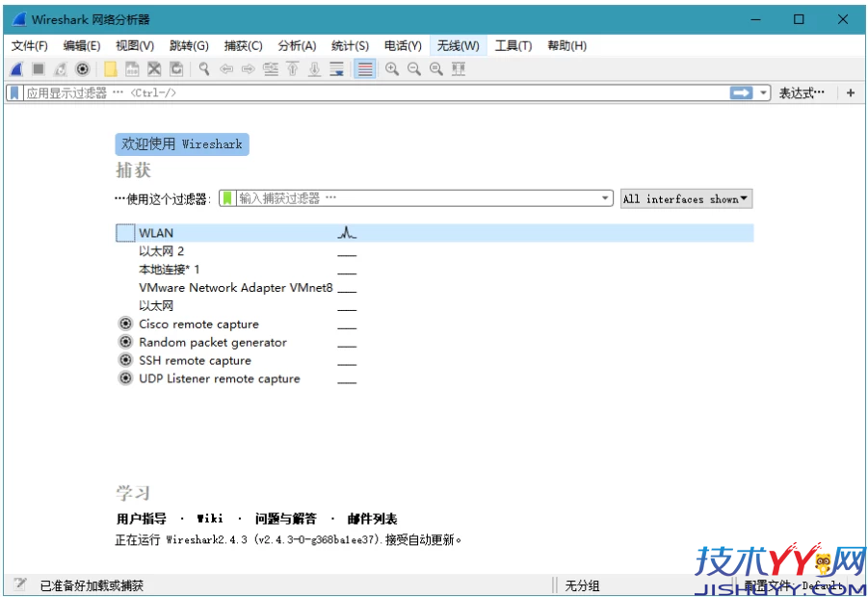Open the 无线(W) menu
This screenshot has height=597, width=868.
(x=459, y=45)
